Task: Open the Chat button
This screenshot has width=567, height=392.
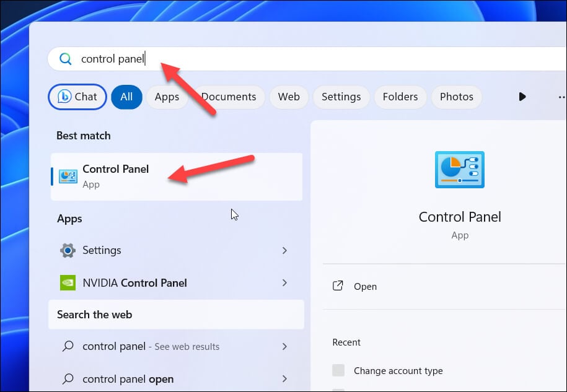Action: pyautogui.click(x=77, y=97)
